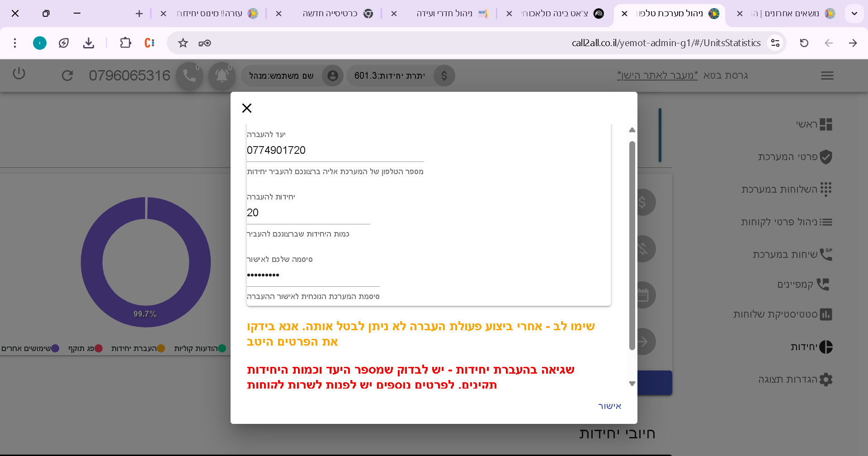Open הגדרות תצוגה gear icon

tap(826, 380)
